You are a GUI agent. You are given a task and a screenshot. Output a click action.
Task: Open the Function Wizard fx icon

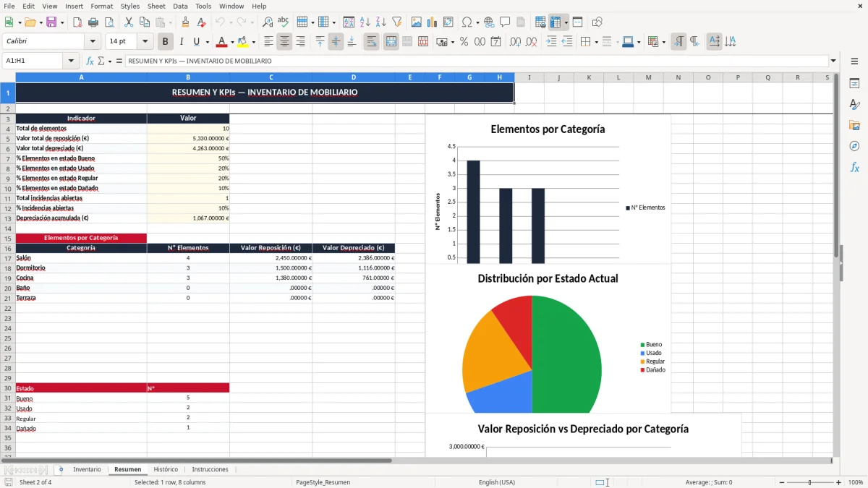(x=90, y=61)
